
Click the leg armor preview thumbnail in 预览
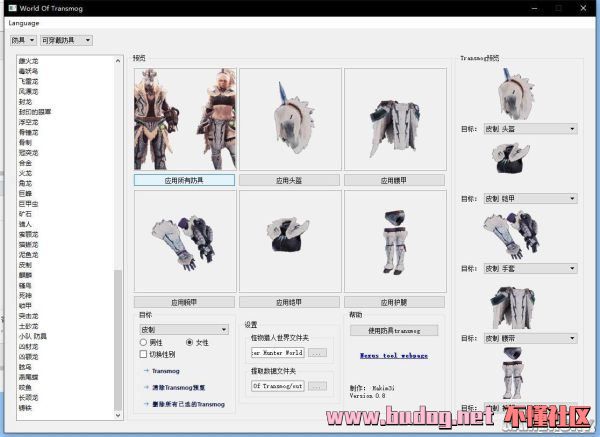pos(395,241)
